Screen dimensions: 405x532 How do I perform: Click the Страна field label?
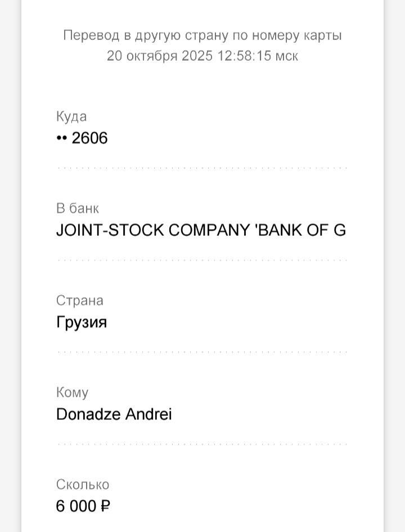point(79,300)
